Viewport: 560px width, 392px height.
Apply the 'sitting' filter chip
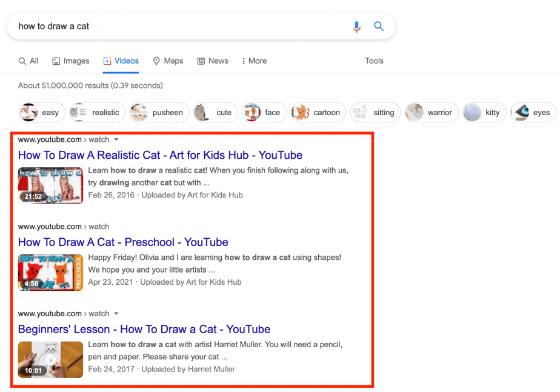[x=375, y=113]
